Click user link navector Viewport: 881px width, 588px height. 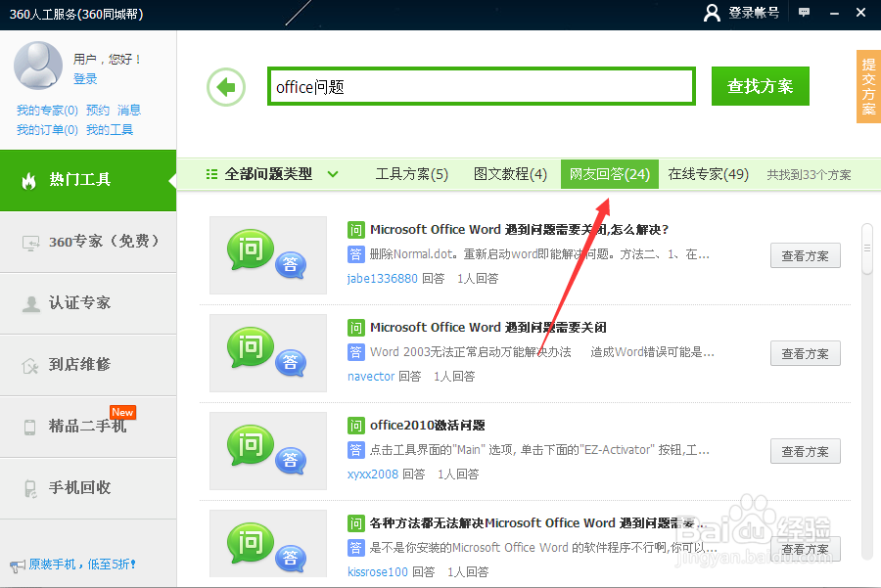click(x=371, y=377)
